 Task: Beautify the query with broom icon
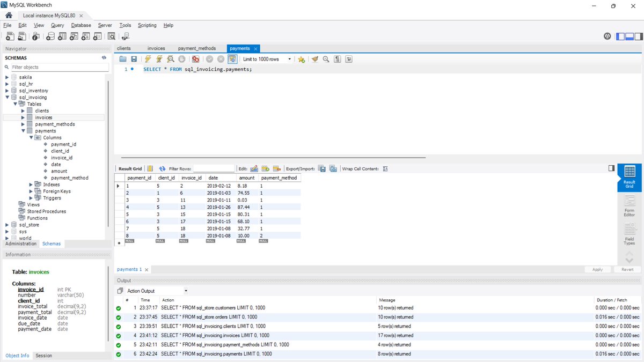coord(315,59)
